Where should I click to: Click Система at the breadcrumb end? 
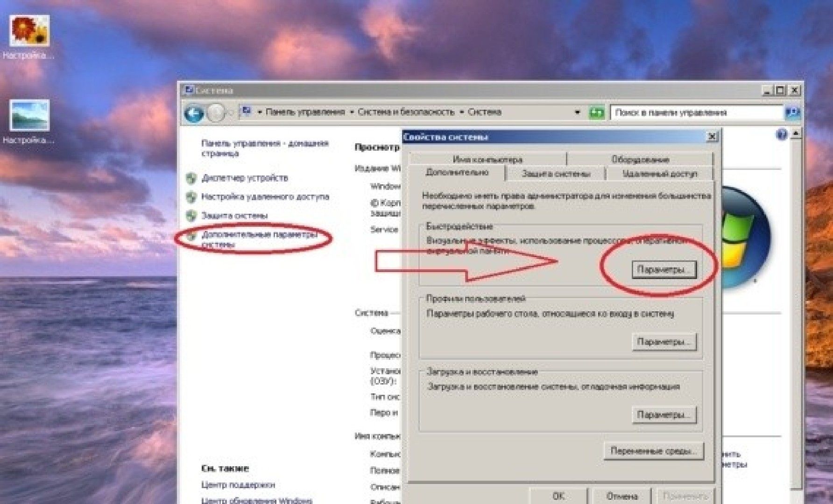484,112
